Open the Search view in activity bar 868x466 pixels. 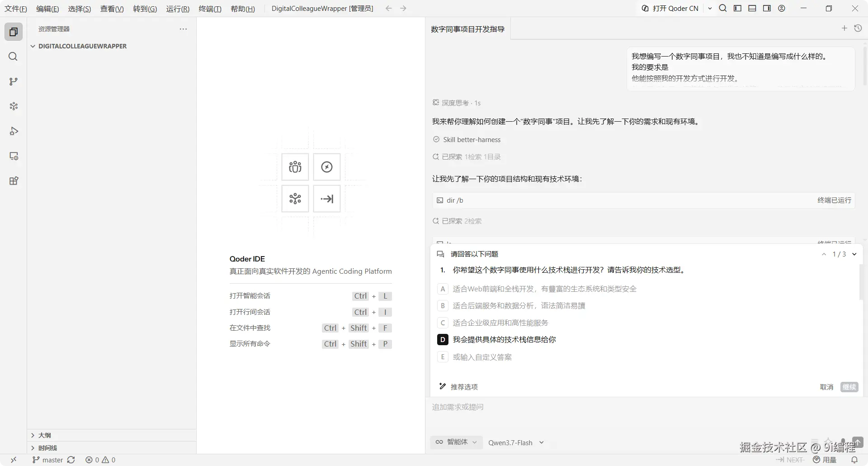14,57
